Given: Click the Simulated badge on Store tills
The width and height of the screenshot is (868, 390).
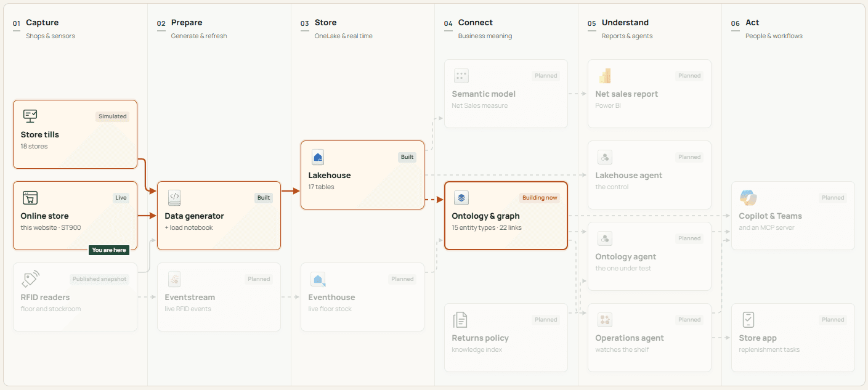Looking at the screenshot, I should pyautogui.click(x=113, y=116).
